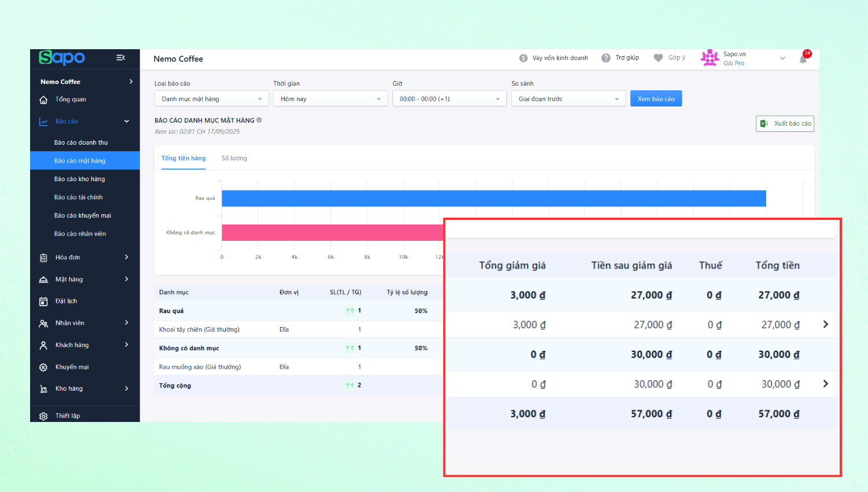Image resolution: width=868 pixels, height=492 pixels.
Task: Click the Góp ý heart icon
Action: coord(658,58)
